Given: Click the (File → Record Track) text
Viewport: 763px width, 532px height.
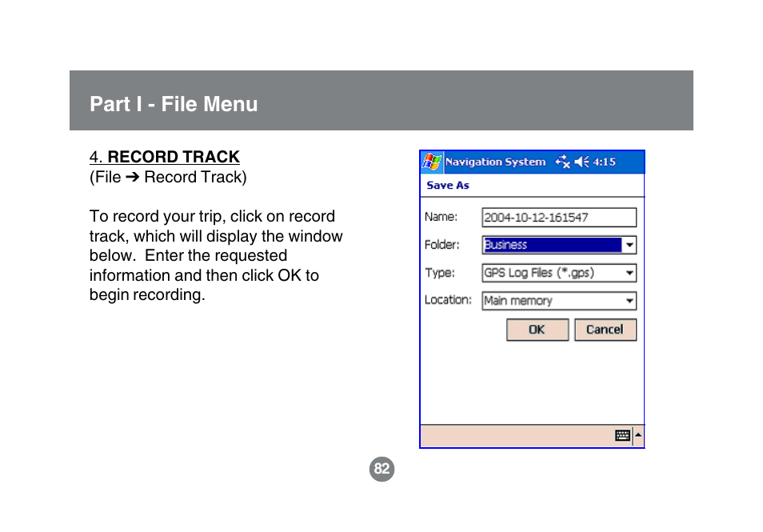Looking at the screenshot, I should click(168, 177).
